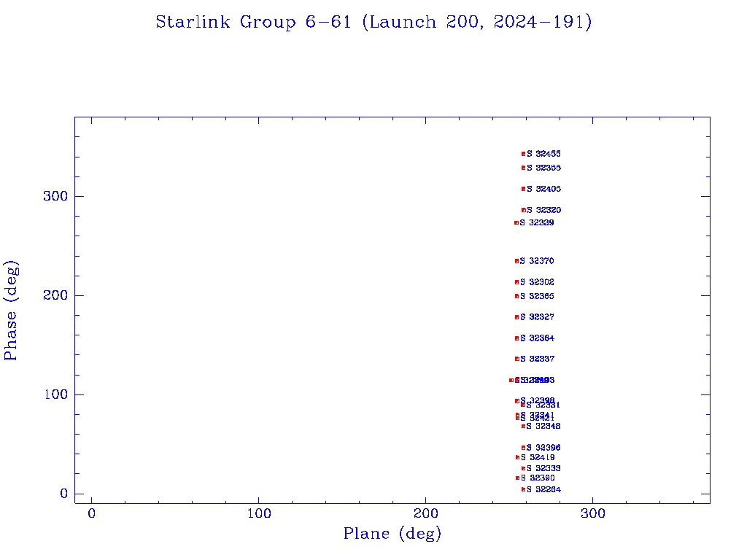Click the 100 tick on the Phase axis
This screenshot has height=560, width=747.
(x=56, y=394)
